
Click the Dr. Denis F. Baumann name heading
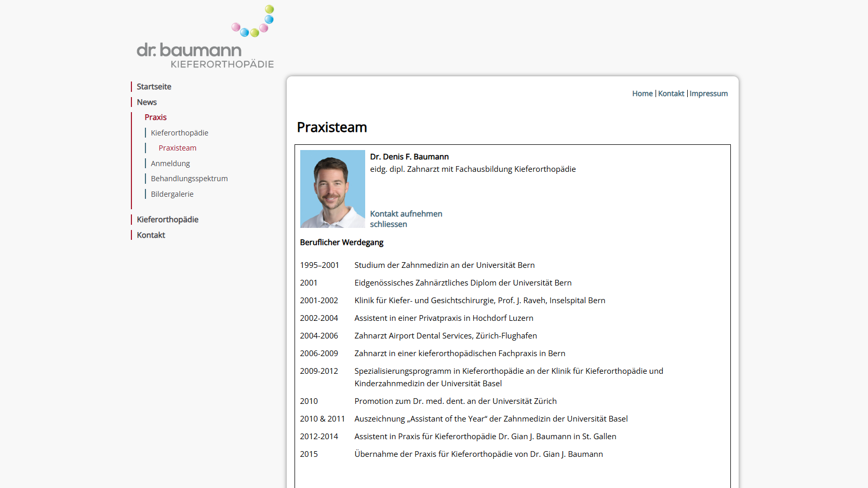pos(409,157)
